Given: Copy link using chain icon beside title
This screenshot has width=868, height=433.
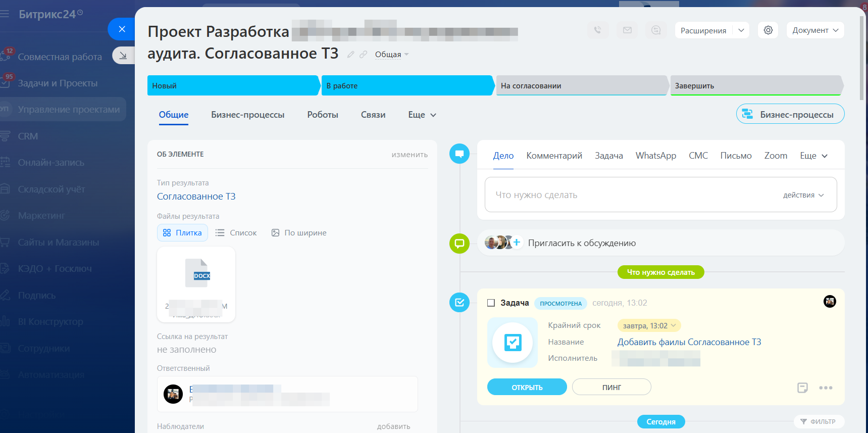Looking at the screenshot, I should point(363,55).
